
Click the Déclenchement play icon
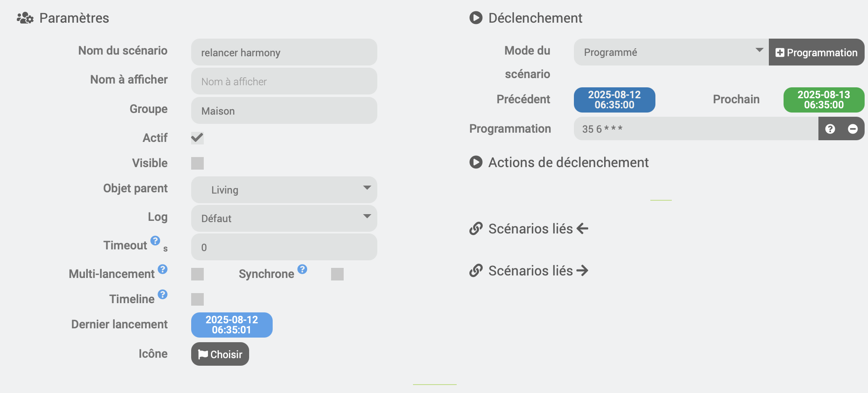tap(476, 18)
